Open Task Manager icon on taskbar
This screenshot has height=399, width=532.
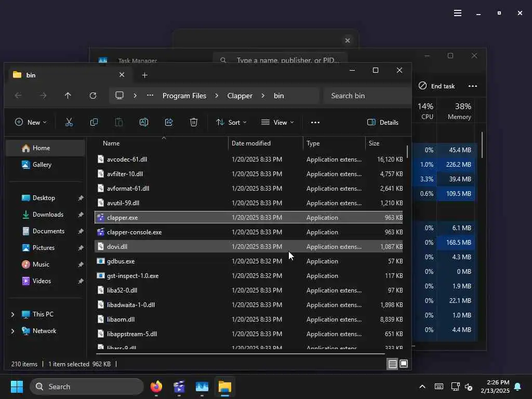202,387
